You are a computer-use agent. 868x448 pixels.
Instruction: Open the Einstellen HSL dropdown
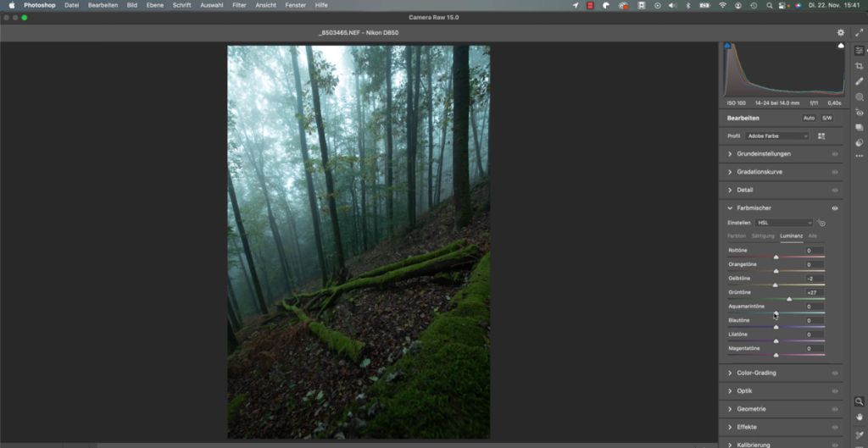784,223
